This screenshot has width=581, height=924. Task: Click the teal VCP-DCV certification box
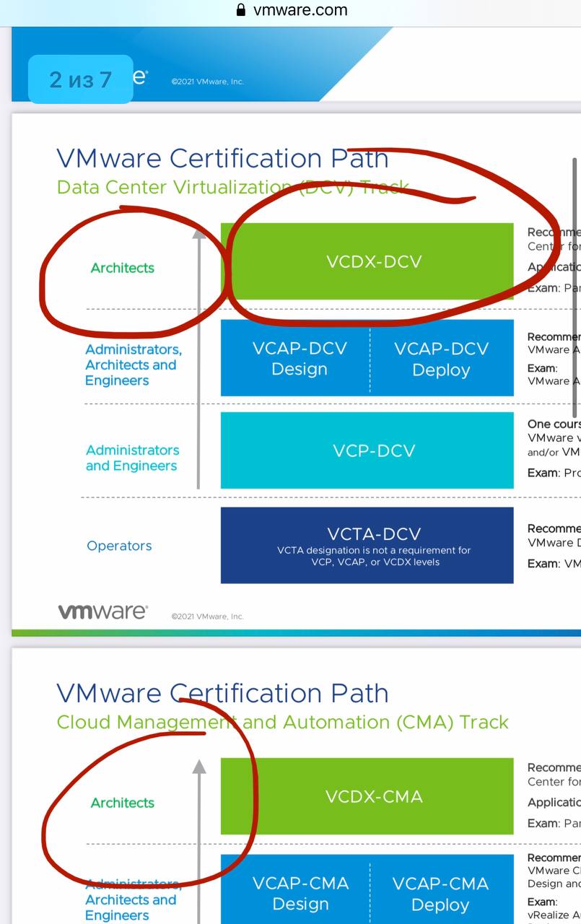367,450
